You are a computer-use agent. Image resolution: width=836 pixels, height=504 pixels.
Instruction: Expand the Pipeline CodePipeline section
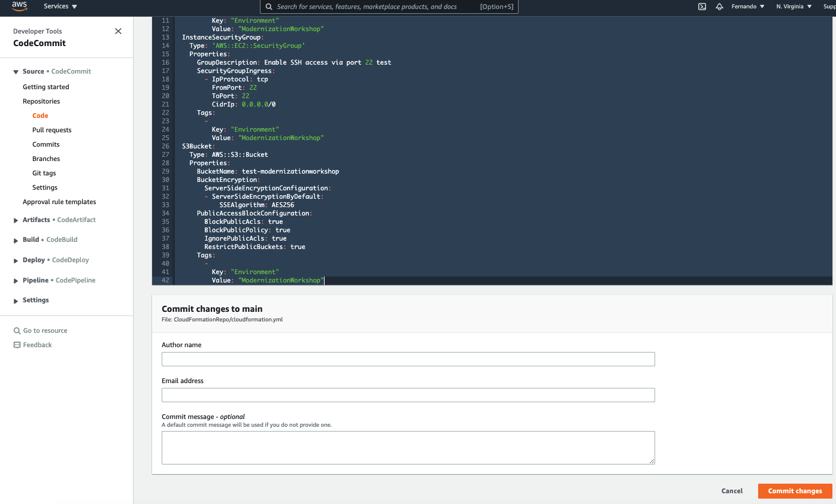click(x=16, y=281)
